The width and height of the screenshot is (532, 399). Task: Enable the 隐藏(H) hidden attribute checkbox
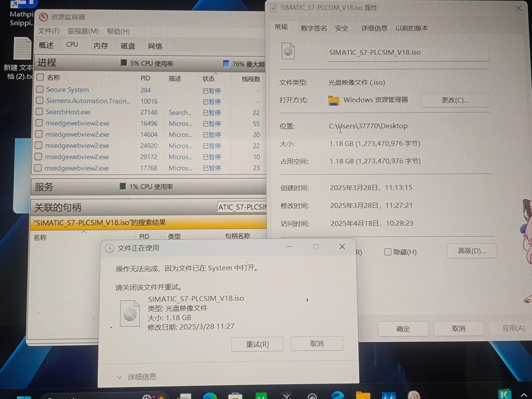tap(387, 252)
